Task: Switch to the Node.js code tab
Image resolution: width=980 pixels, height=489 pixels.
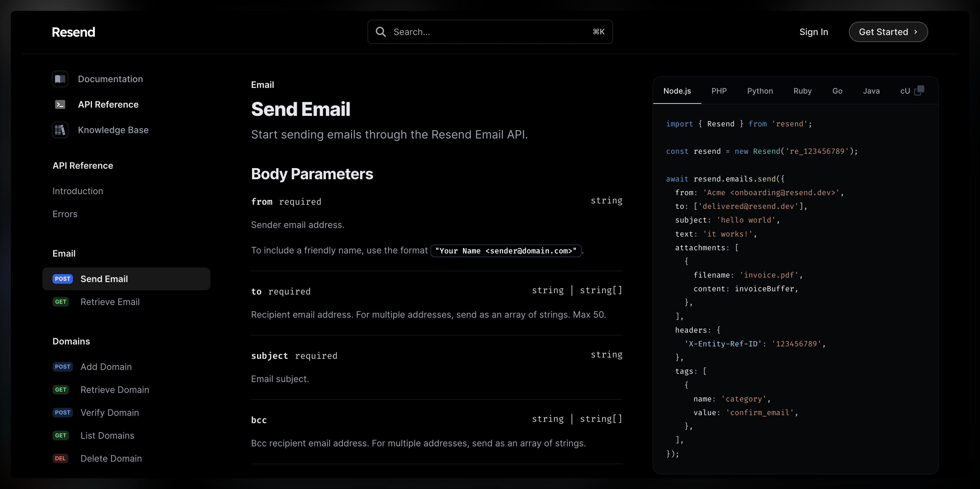Action: coord(677,91)
